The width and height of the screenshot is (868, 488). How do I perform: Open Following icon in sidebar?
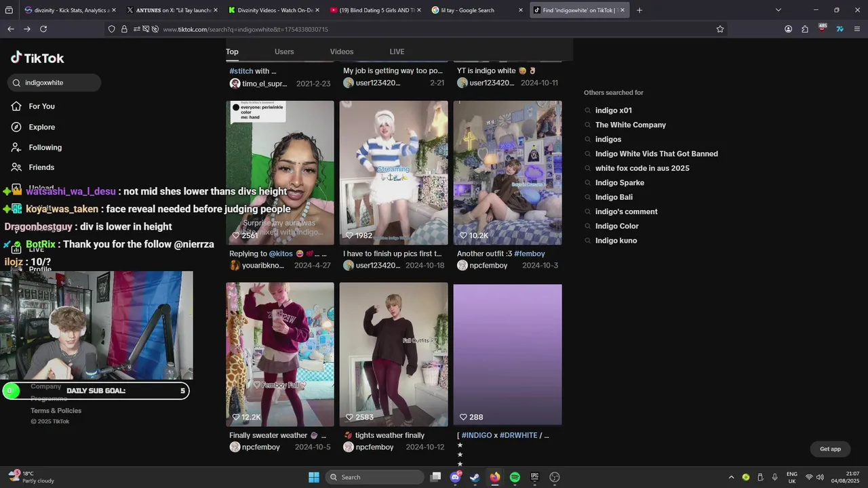16,147
